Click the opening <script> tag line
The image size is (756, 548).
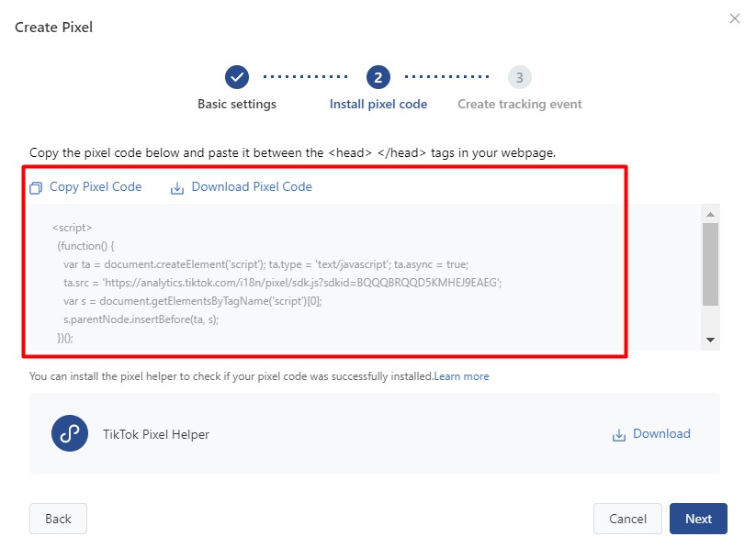click(x=72, y=228)
